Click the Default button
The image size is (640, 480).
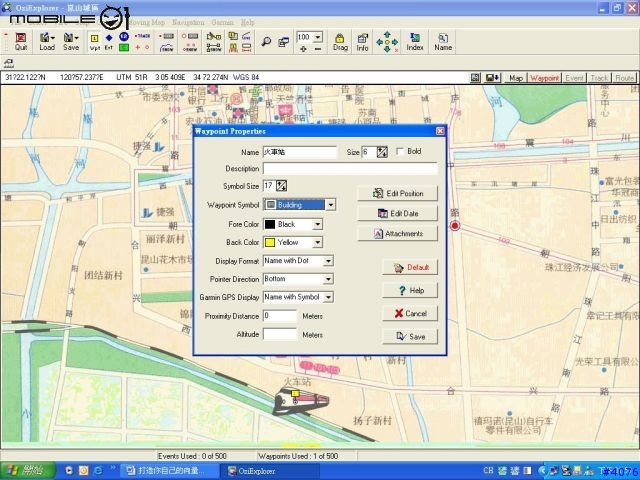(410, 267)
